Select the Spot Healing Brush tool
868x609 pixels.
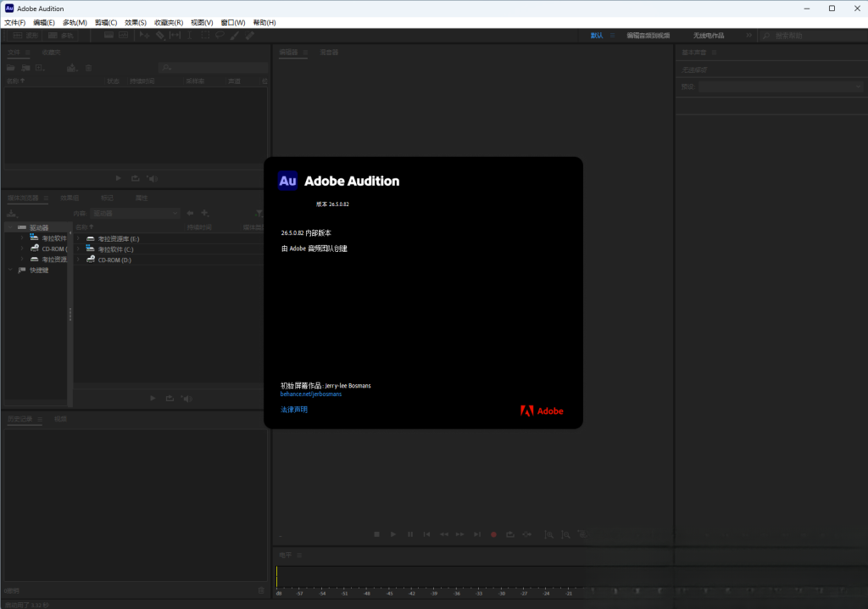250,35
